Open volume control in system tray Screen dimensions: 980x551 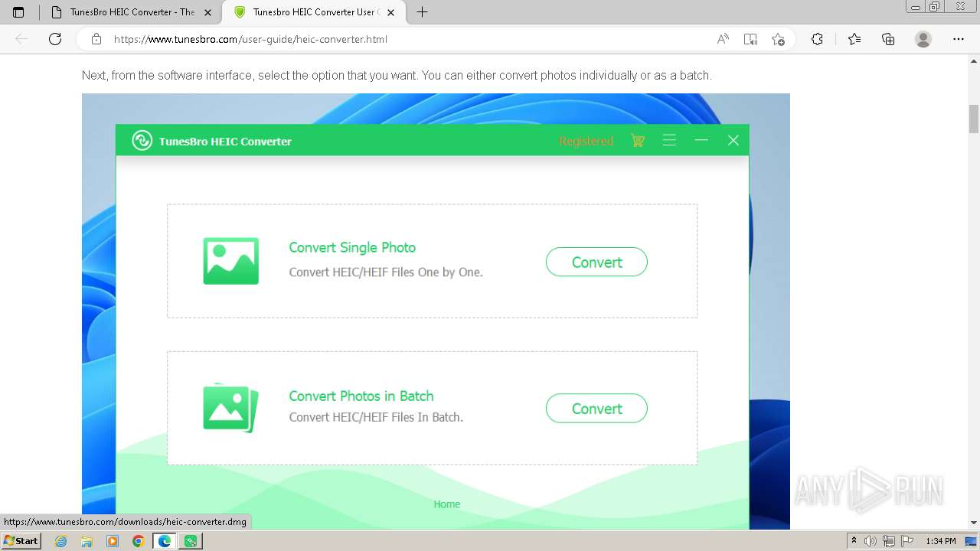[871, 541]
